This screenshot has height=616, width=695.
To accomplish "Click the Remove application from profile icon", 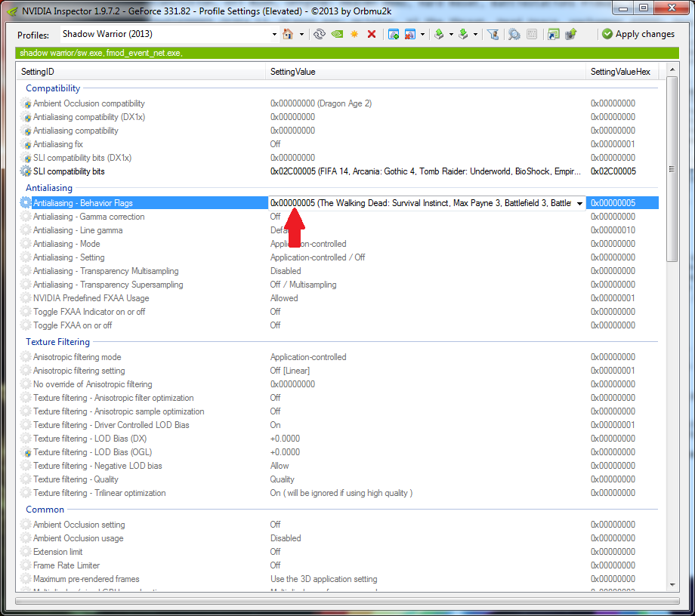I will tap(410, 34).
